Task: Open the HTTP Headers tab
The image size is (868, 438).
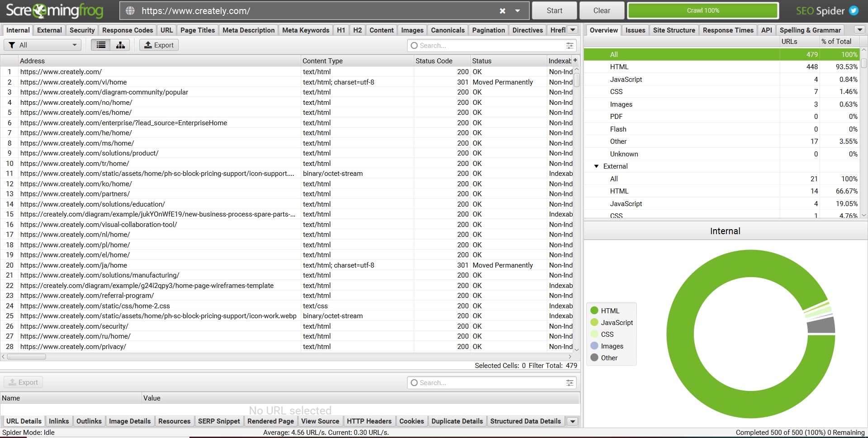Action: 369,421
